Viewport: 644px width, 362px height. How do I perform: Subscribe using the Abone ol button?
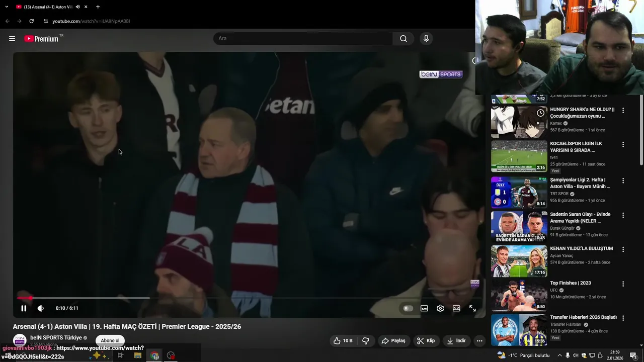[110, 340]
